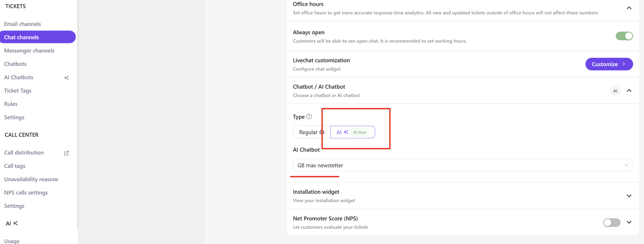
Task: Toggle the Always open switch off
Action: (624, 36)
